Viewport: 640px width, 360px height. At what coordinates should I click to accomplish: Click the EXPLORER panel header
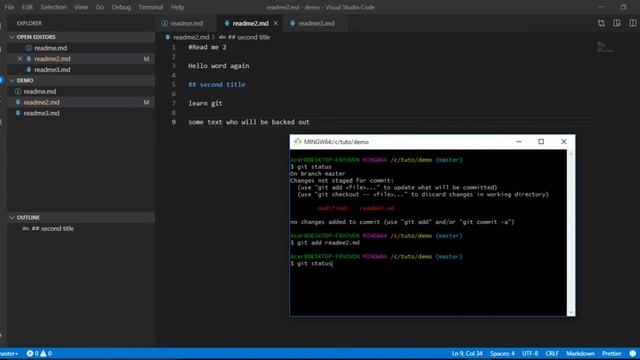point(29,23)
